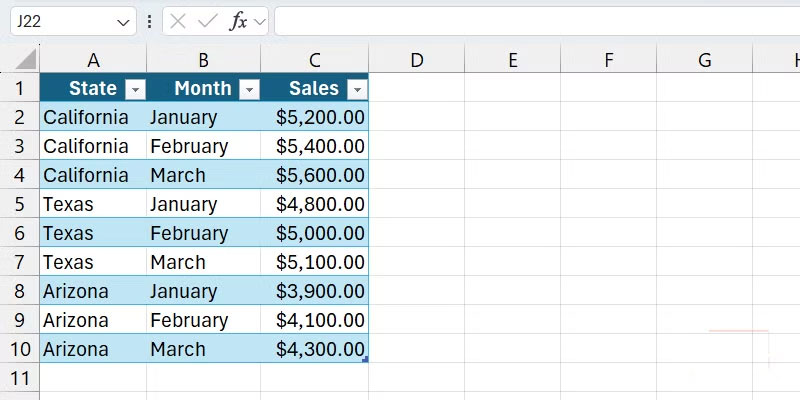The width and height of the screenshot is (800, 400).
Task: Click the formula bar options dots
Action: pyautogui.click(x=150, y=21)
